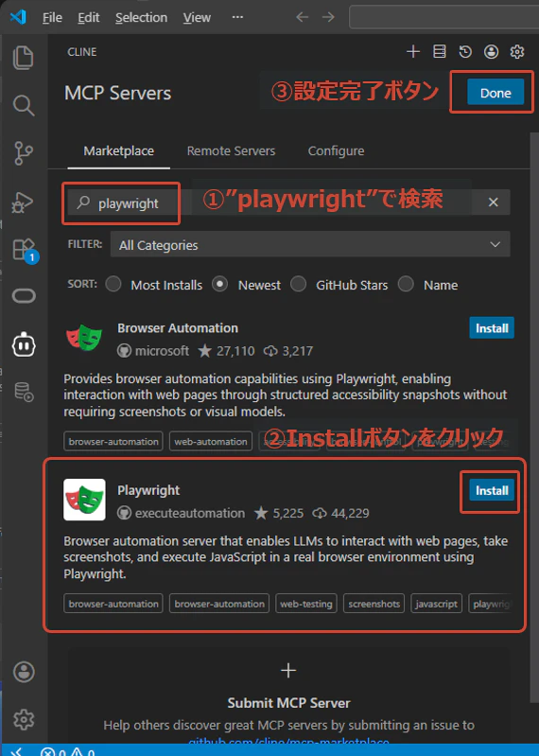This screenshot has width=539, height=756.
Task: Open Cline settings gear in header
Action: coord(517,52)
